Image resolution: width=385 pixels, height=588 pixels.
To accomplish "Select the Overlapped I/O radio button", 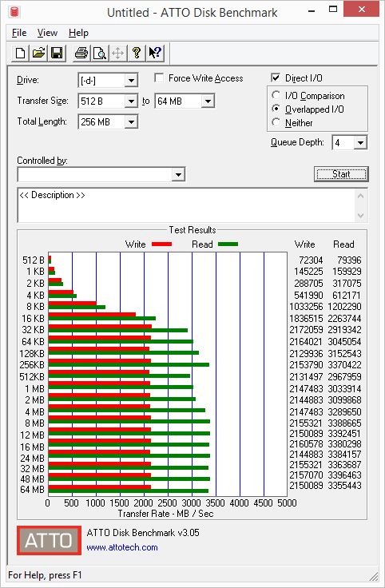I will coord(276,109).
